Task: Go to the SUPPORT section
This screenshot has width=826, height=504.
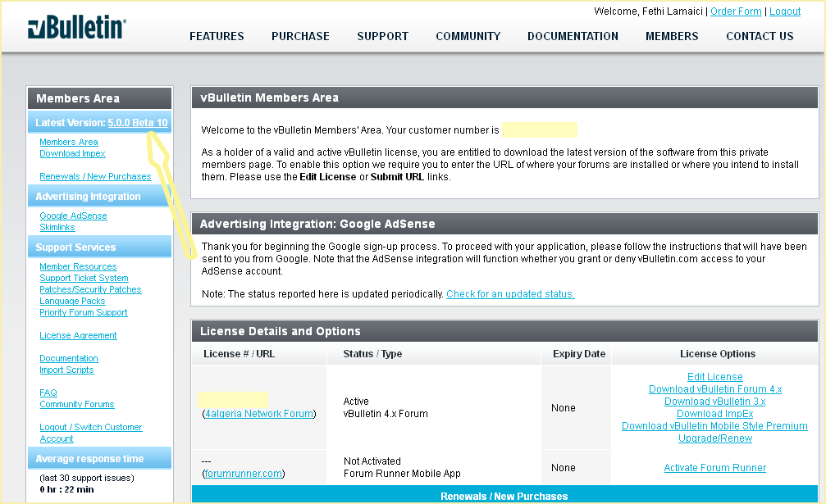Action: 382,36
